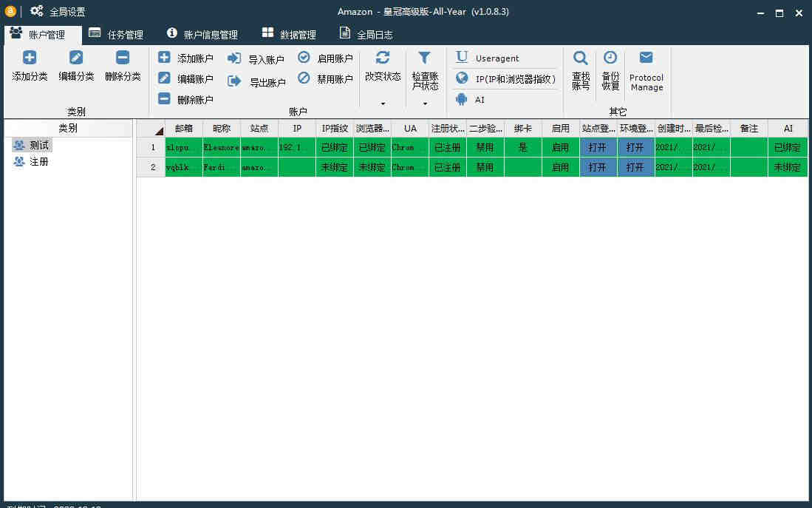Click the orange Amazon app logo
This screenshot has width=812, height=508.
tap(10, 11)
